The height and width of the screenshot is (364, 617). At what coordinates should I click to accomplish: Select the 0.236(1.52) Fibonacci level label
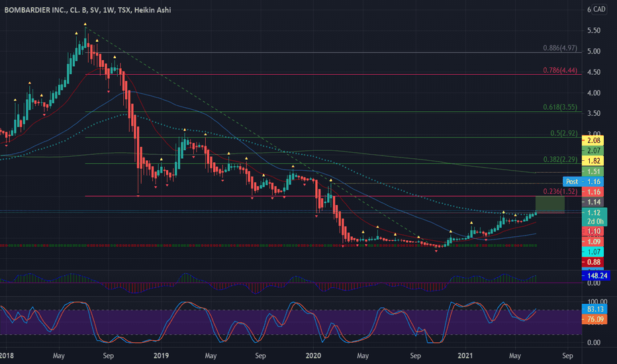pyautogui.click(x=560, y=192)
